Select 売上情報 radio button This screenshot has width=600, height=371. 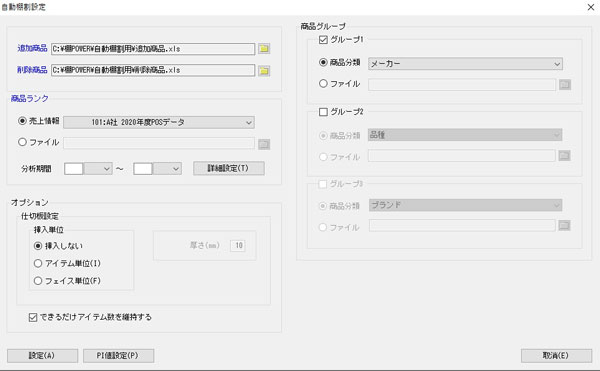(22, 121)
